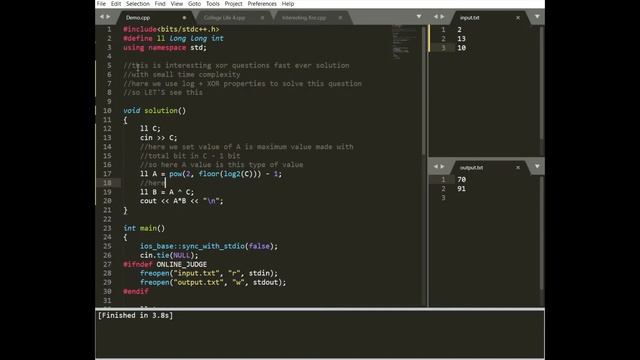Click the minimap of Demo.cpp
Screen dimensions: 640x360
pos(405,43)
